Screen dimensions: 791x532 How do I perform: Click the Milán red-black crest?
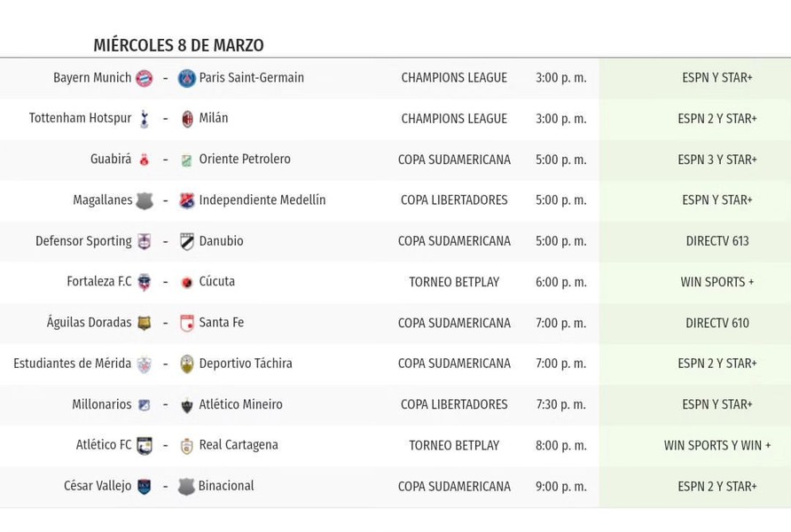coord(187,119)
